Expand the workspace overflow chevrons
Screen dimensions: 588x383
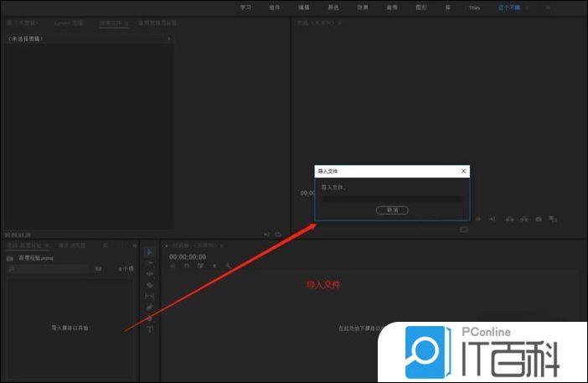pyautogui.click(x=549, y=8)
